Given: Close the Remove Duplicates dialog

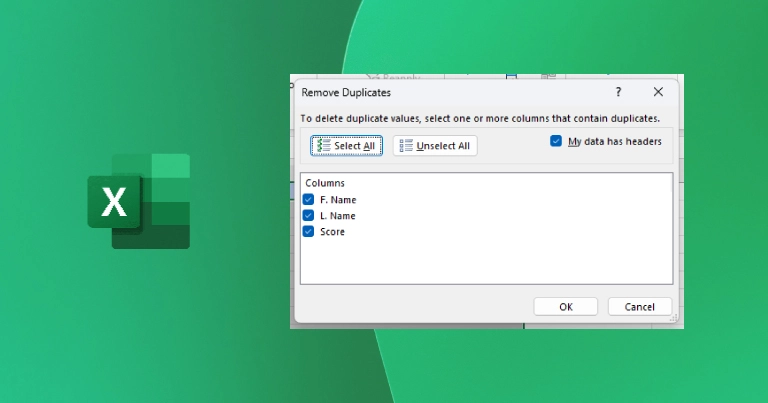Looking at the screenshot, I should pos(657,92).
